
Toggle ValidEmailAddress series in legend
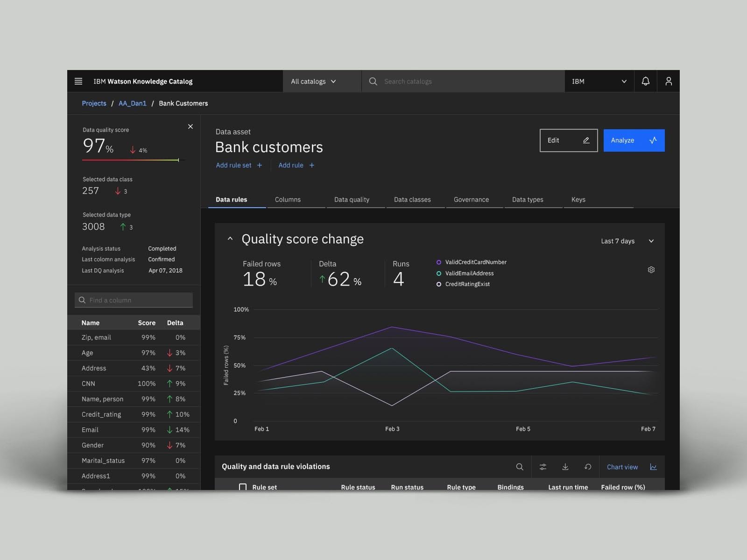tap(469, 273)
